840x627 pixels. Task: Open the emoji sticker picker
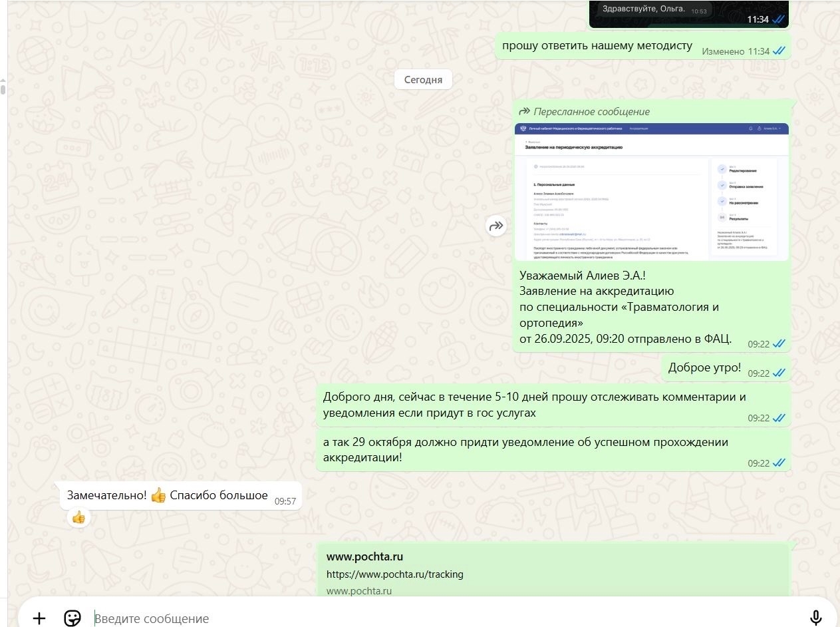[72, 618]
